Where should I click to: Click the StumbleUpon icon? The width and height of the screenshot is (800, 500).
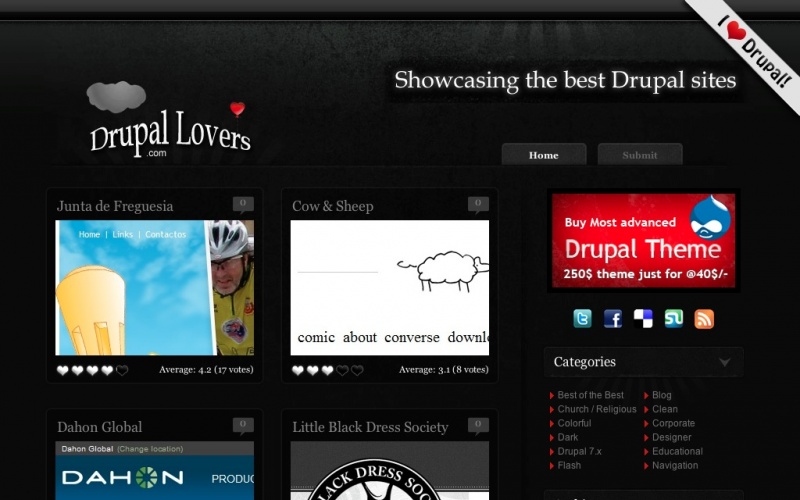673,319
